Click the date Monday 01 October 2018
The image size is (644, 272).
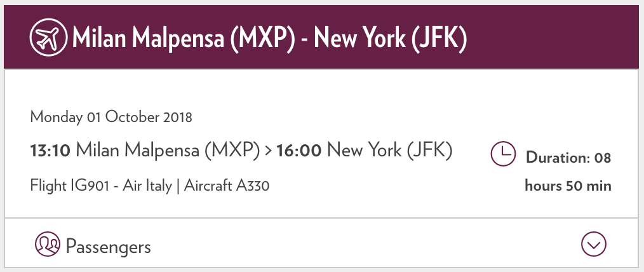point(111,118)
